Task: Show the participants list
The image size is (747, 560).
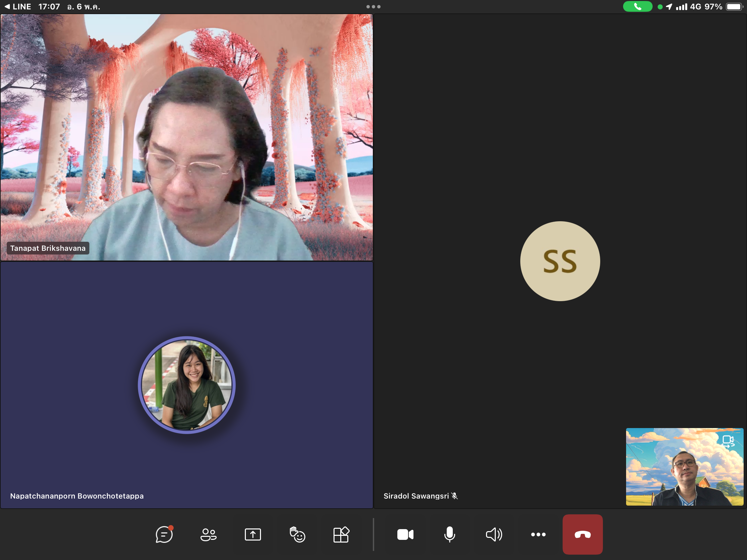Action: click(208, 534)
